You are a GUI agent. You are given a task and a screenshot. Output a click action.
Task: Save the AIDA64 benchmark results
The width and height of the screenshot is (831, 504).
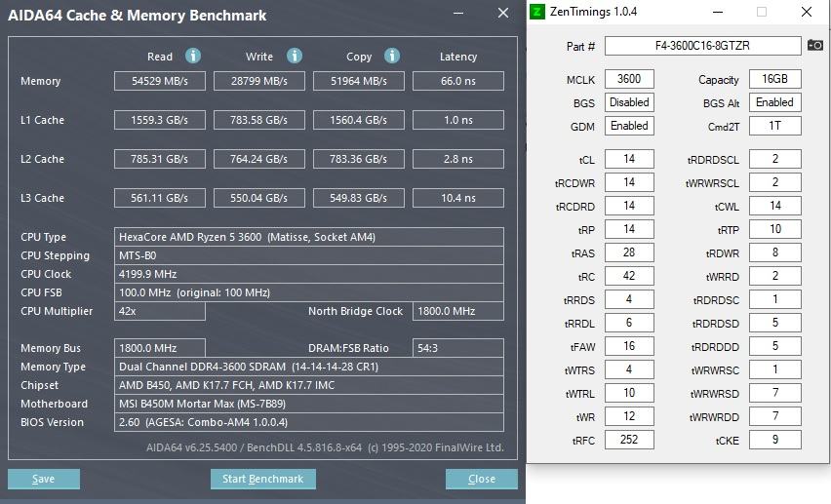[x=44, y=479]
